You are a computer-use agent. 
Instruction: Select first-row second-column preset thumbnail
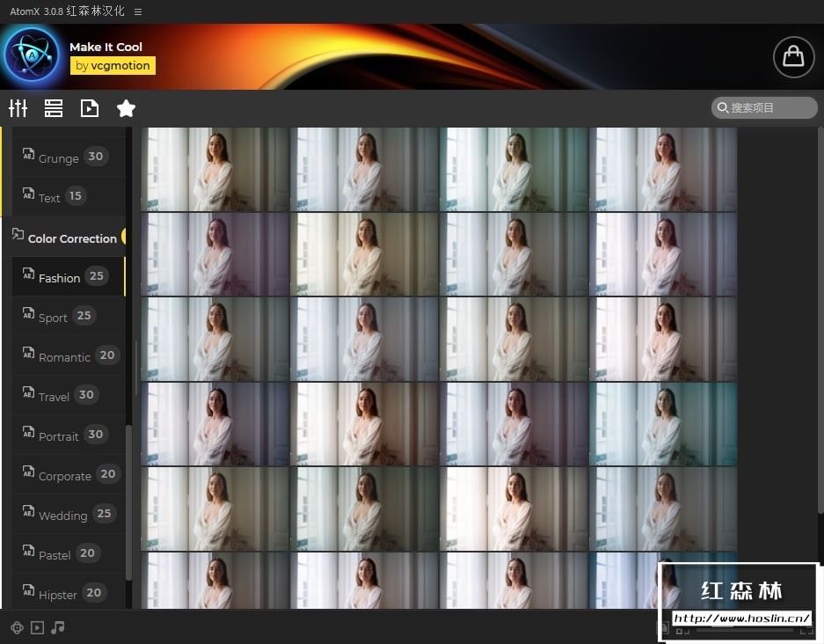(x=364, y=169)
